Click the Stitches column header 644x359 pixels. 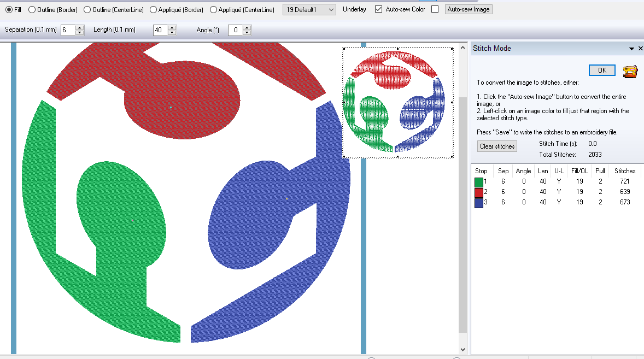(625, 171)
